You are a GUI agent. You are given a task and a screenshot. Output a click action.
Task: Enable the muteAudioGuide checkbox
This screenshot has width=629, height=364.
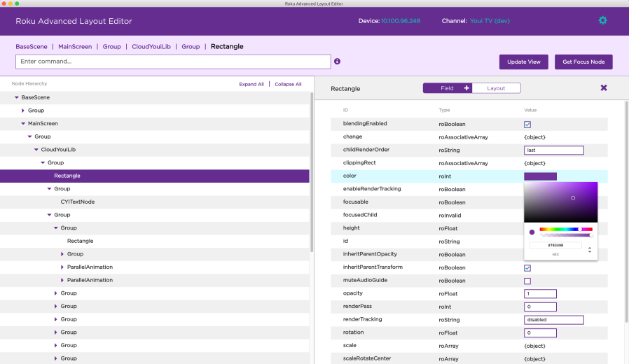(x=527, y=281)
